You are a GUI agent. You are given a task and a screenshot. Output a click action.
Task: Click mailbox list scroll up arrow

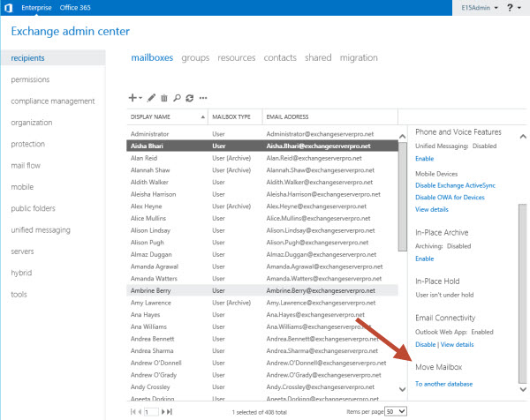coord(402,137)
